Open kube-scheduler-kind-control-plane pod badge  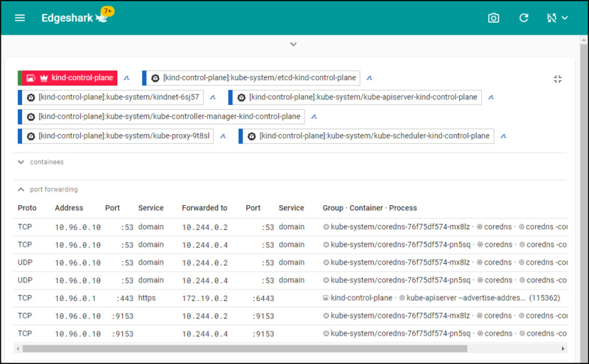click(x=366, y=136)
